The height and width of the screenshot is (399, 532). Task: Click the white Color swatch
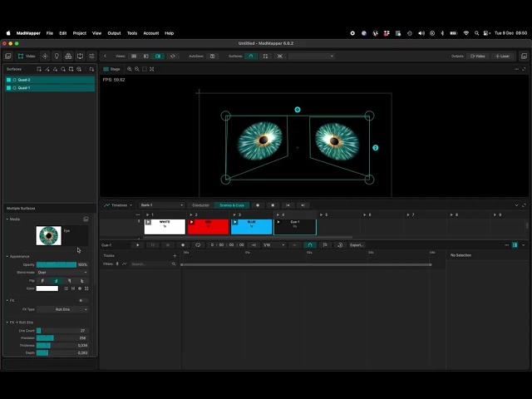pos(47,288)
